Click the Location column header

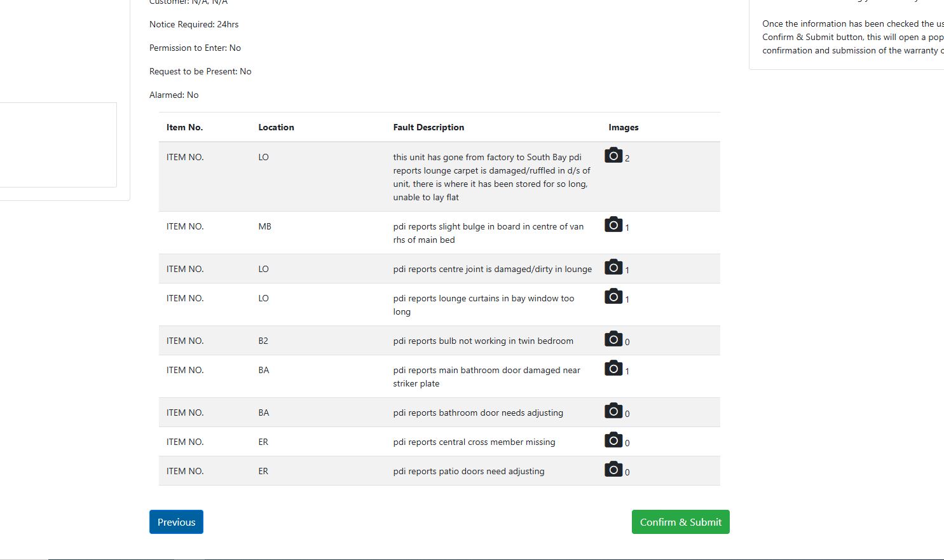(x=276, y=127)
